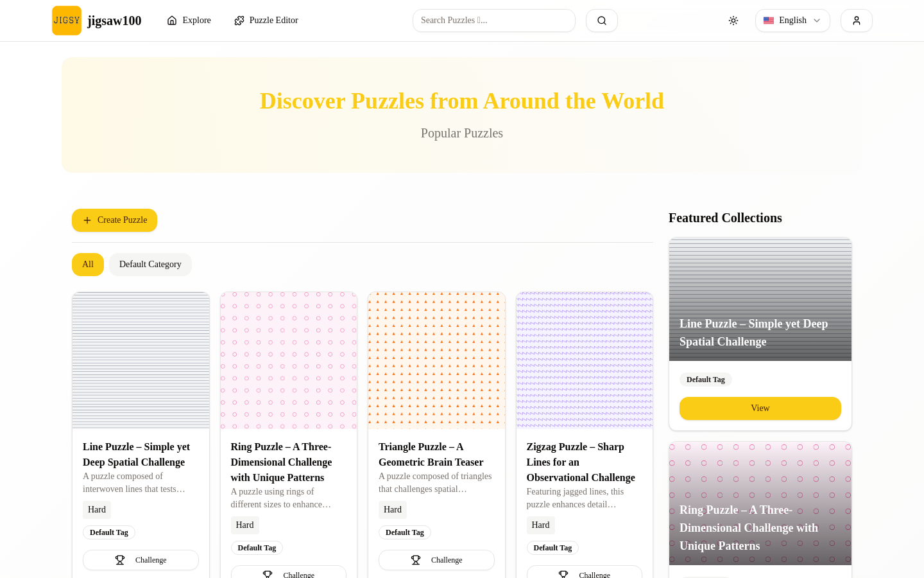Select the All category tab
Image resolution: width=924 pixels, height=578 pixels.
tap(88, 265)
